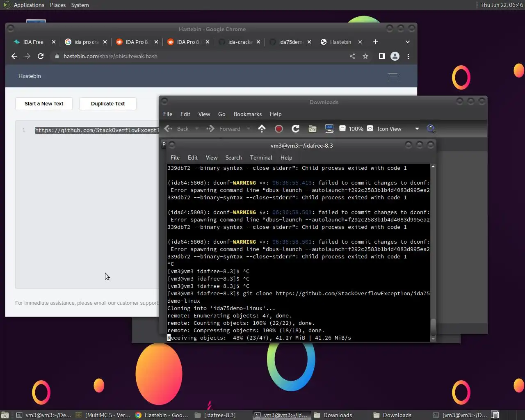Go up to parent folder in Downloads

[x=262, y=129]
